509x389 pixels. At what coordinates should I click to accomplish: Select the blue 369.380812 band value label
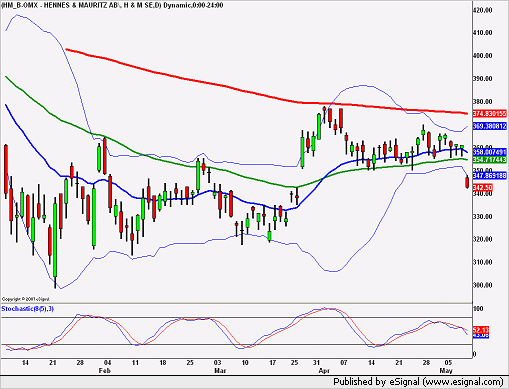[x=490, y=126]
